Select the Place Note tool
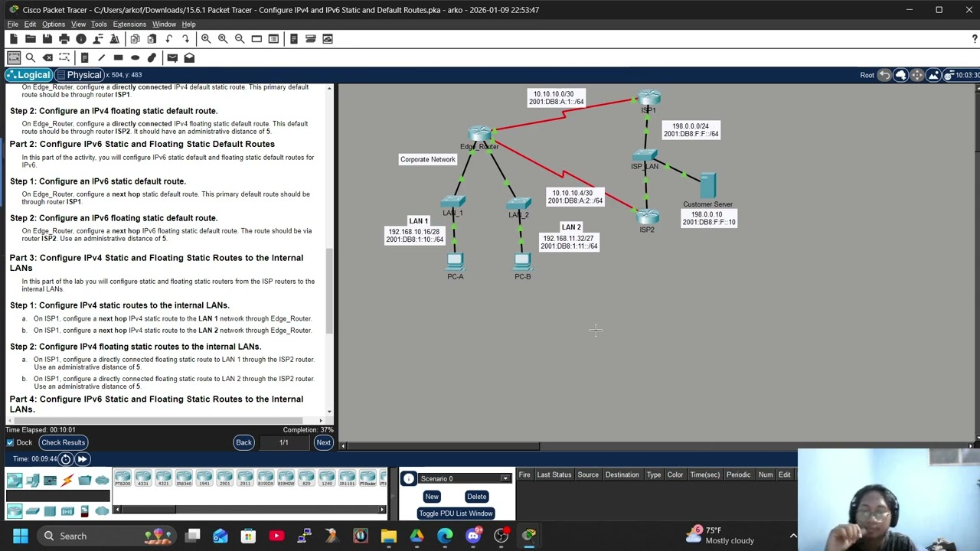980x551 pixels. [x=84, y=57]
